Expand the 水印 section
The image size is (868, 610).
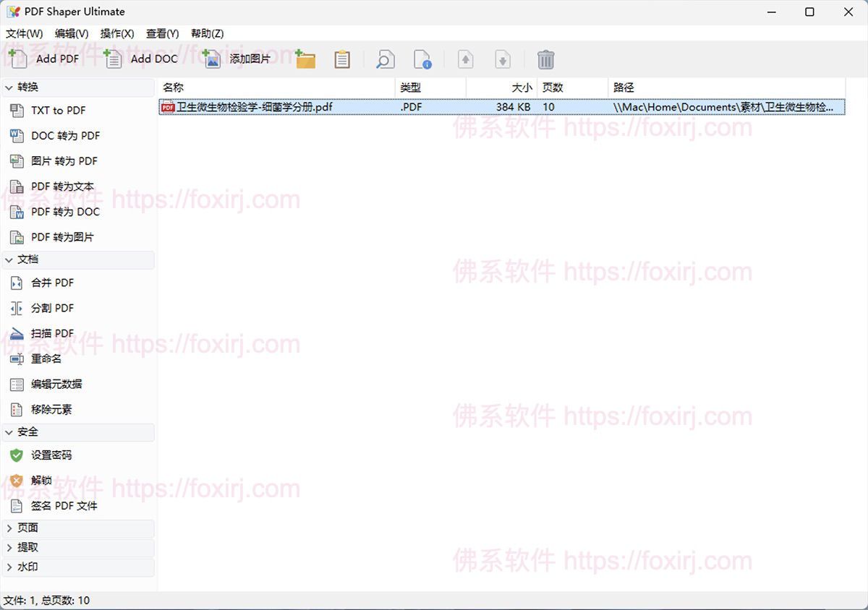30,567
